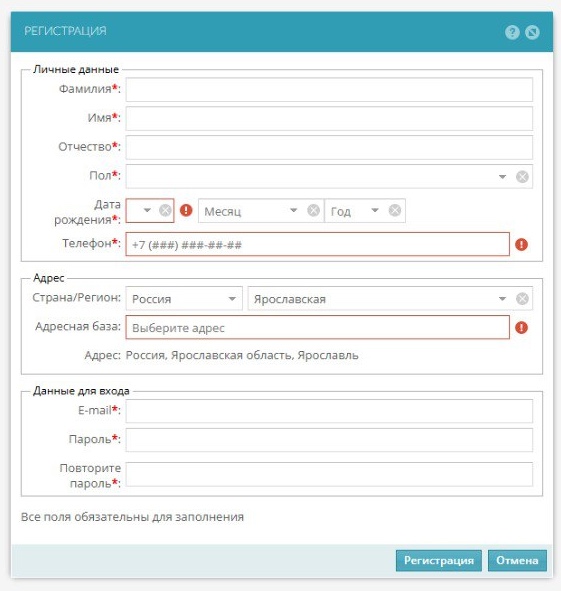Click the Отмена button

pyautogui.click(x=517, y=560)
